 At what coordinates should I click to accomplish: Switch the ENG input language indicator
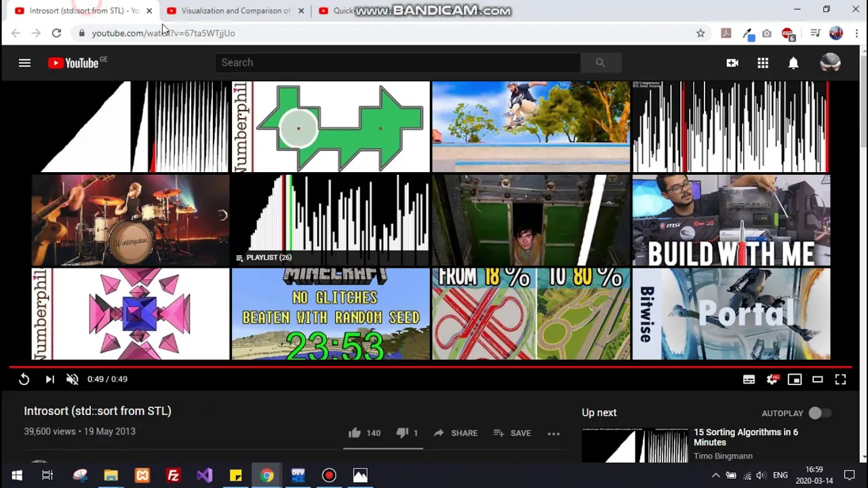tap(780, 476)
